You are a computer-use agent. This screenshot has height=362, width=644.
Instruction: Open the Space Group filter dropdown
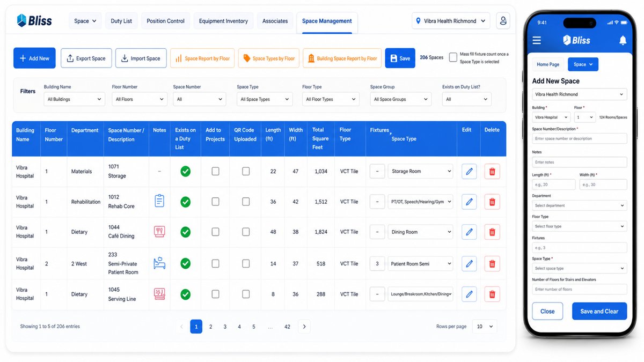tap(400, 99)
